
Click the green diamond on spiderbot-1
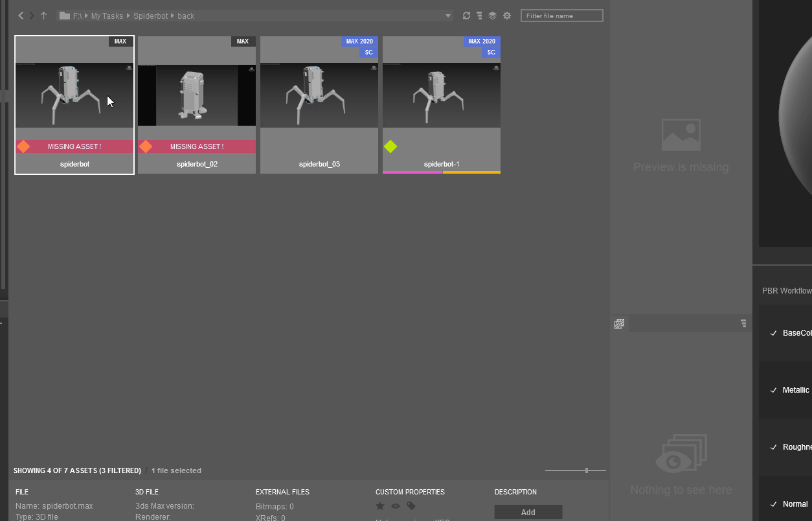pyautogui.click(x=390, y=146)
